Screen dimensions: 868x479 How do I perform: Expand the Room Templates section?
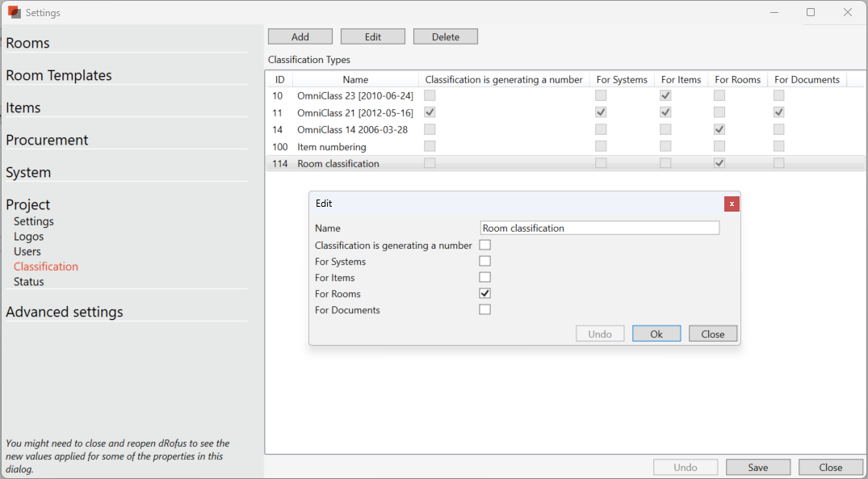(x=58, y=75)
